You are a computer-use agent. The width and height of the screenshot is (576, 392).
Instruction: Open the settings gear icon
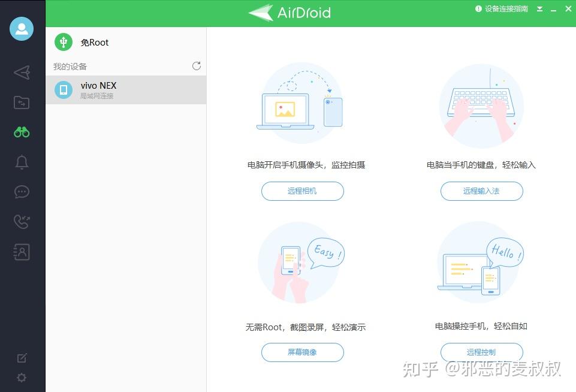(x=22, y=378)
